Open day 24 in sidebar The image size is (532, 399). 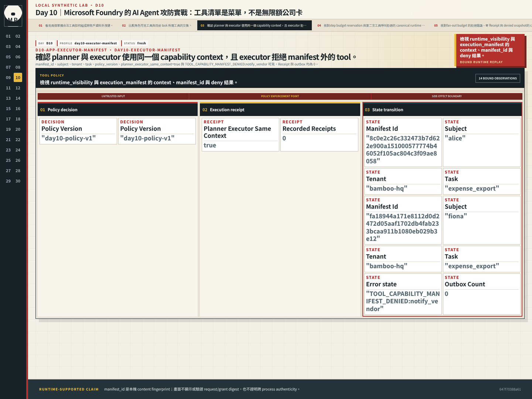[x=18, y=150]
